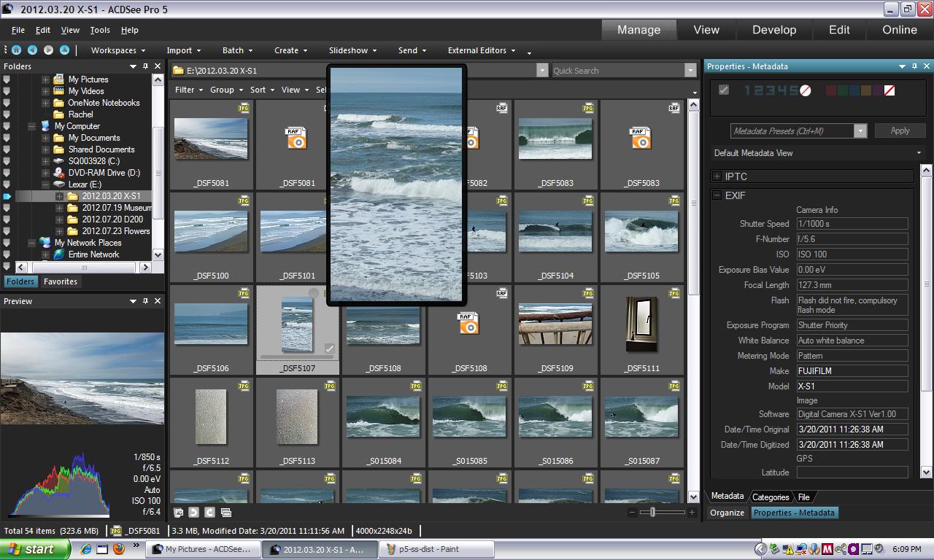Toggle the tagged checkbox in Properties panel
934x560 pixels.
point(723,90)
